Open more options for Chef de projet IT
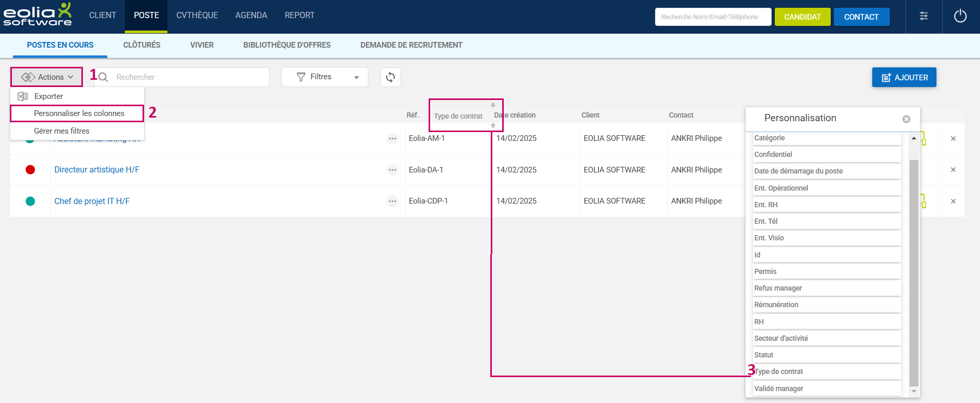Screen dimensions: 980x403 (x=392, y=201)
